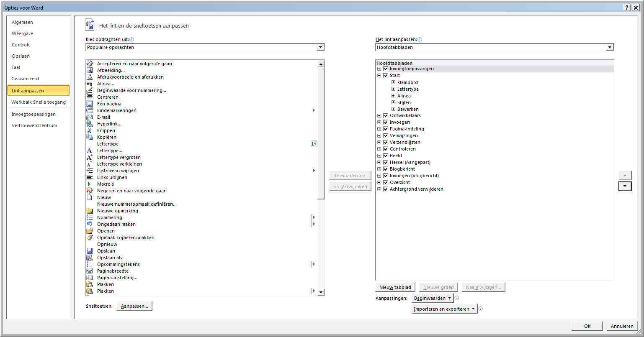644x337 pixels.
Task: Toggle the Ontwikkelaars checkbox
Action: coord(386,115)
